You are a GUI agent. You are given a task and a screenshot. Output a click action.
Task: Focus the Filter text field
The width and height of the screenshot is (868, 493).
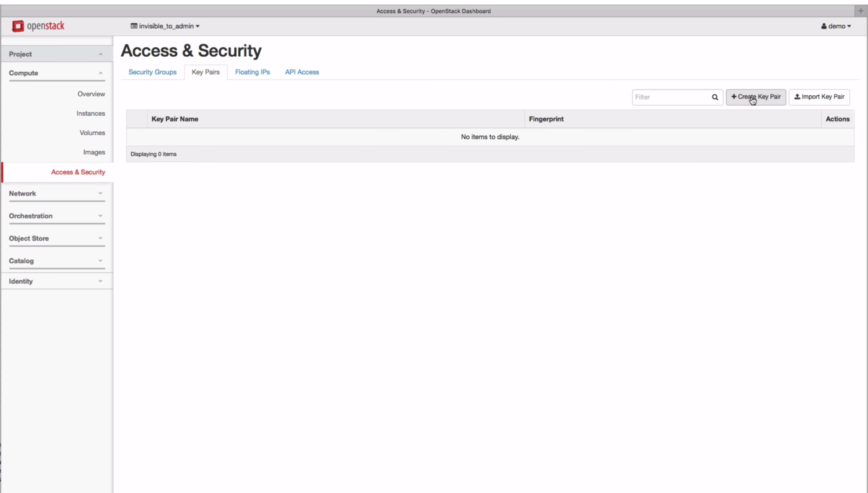(671, 97)
